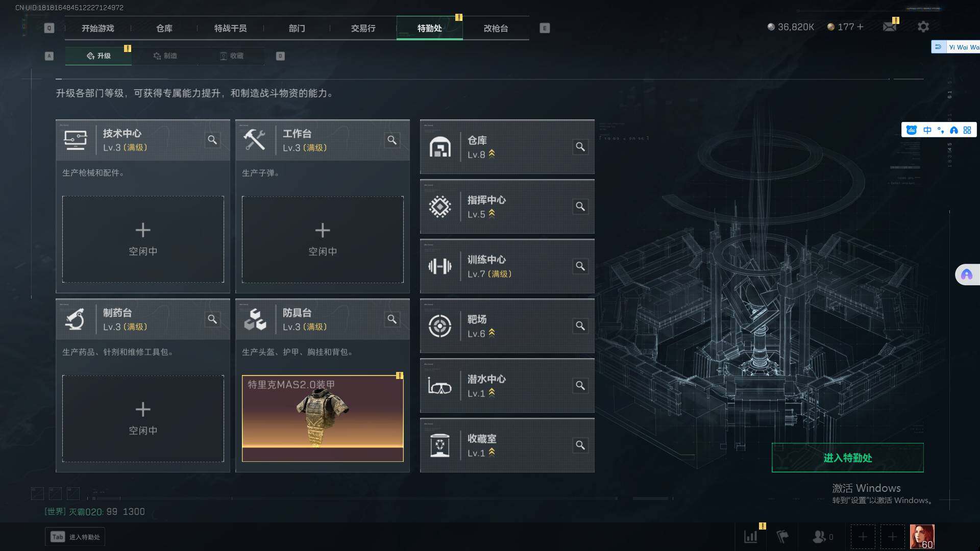The width and height of the screenshot is (980, 551).
Task: Click magnifier icon on 仓库 Lv.8 card
Action: tap(580, 147)
